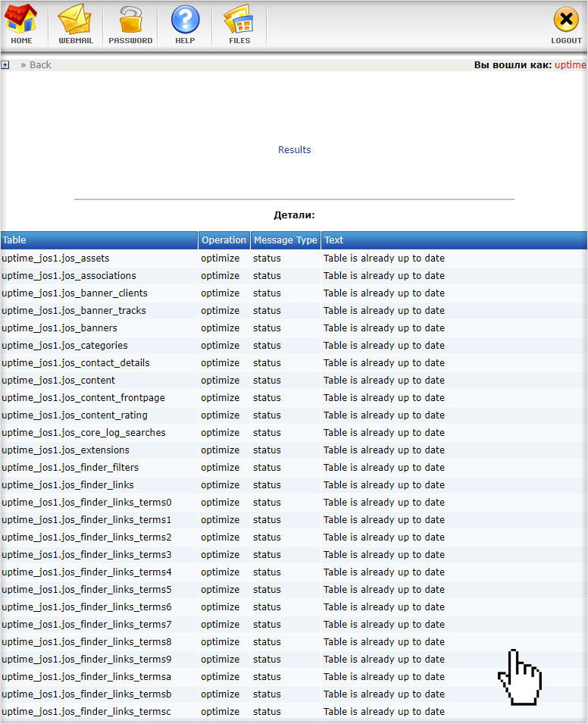Click the Results heading link
Screen dimensions: 588x724
pyautogui.click(x=295, y=149)
